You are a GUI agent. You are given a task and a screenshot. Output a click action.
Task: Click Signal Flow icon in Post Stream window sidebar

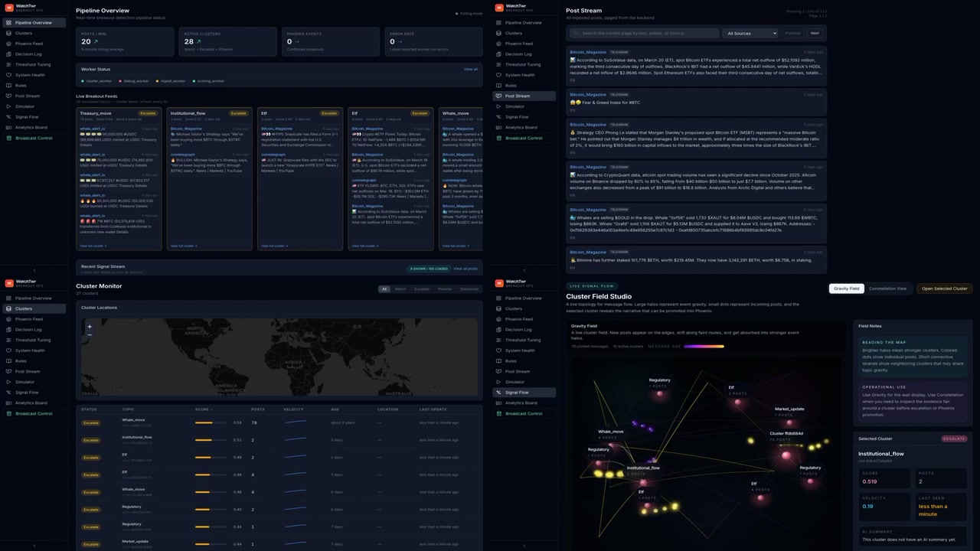point(499,117)
